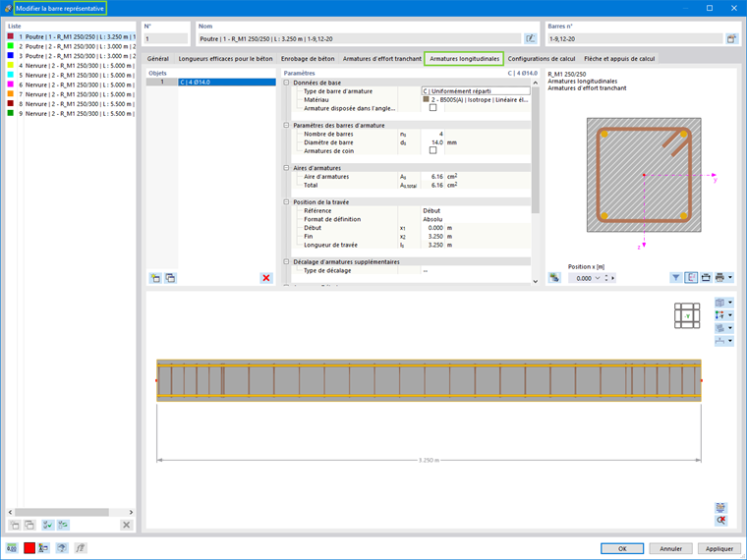Click the display mode solid icon in beam view
Viewport: 747px width, 560px height.
720,328
